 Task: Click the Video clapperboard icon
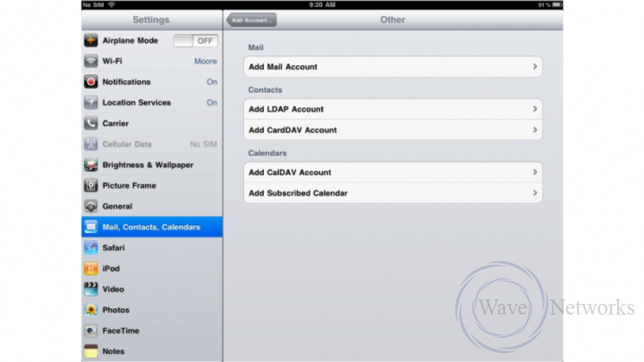click(90, 289)
